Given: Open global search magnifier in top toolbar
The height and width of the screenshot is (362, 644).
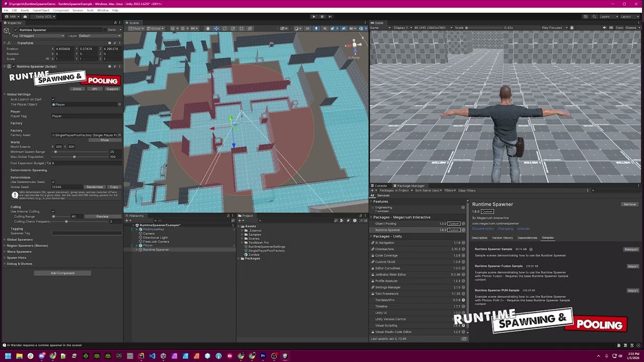Looking at the screenshot, I should [594, 17].
